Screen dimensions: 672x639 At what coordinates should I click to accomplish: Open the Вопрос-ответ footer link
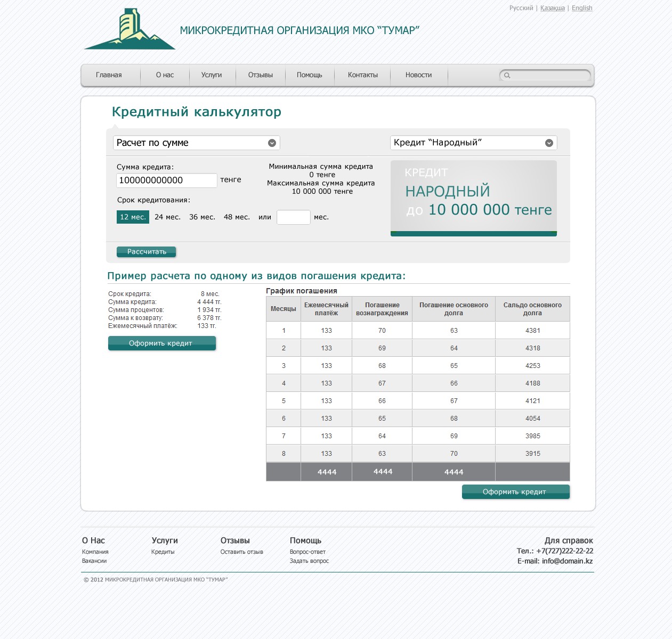pos(307,552)
